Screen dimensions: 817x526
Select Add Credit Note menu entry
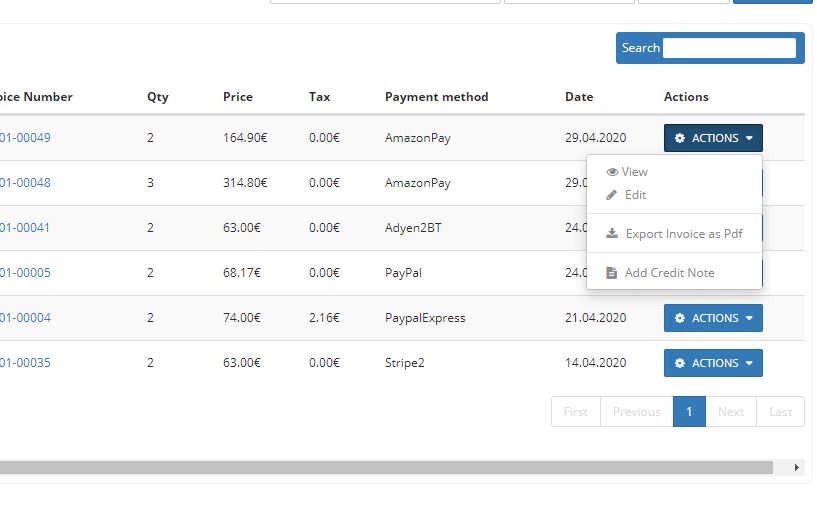pos(674,272)
